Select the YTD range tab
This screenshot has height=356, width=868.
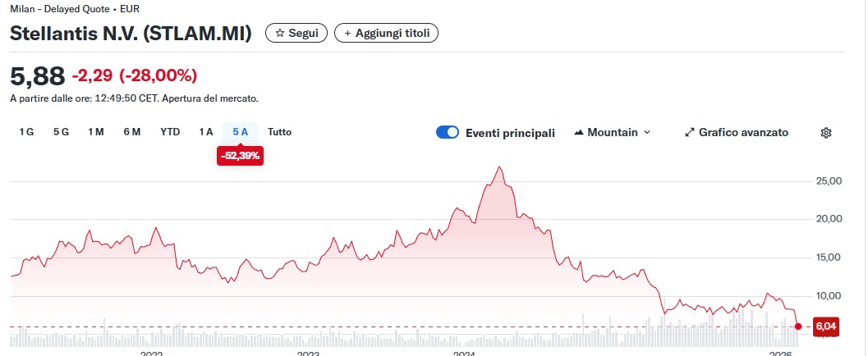click(x=170, y=132)
